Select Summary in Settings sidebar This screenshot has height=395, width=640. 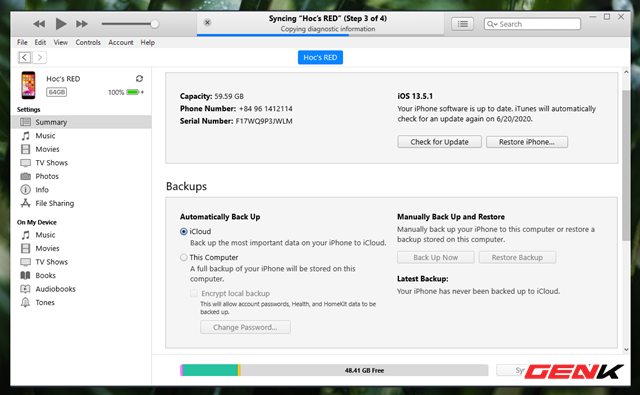(81, 122)
